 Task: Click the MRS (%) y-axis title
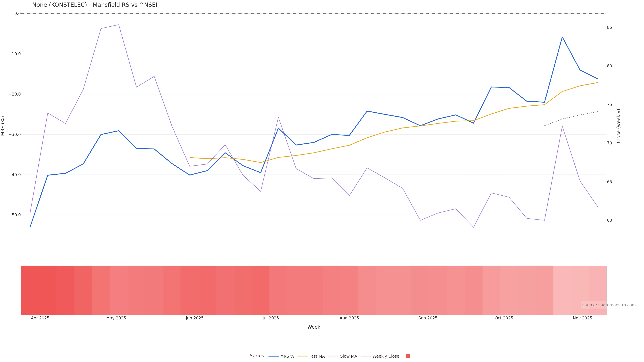coord(3,126)
